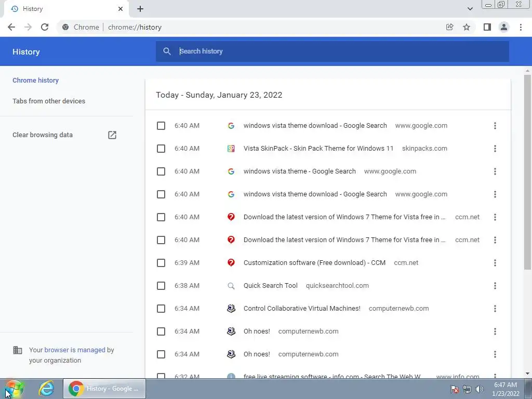Open more actions for Customization software entry
The width and height of the screenshot is (532, 399).
coord(495,263)
